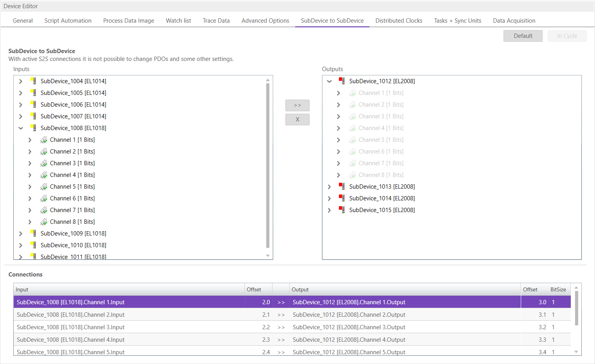Select the Channel 3 connection row
The width and height of the screenshot is (595, 364).
[129, 327]
